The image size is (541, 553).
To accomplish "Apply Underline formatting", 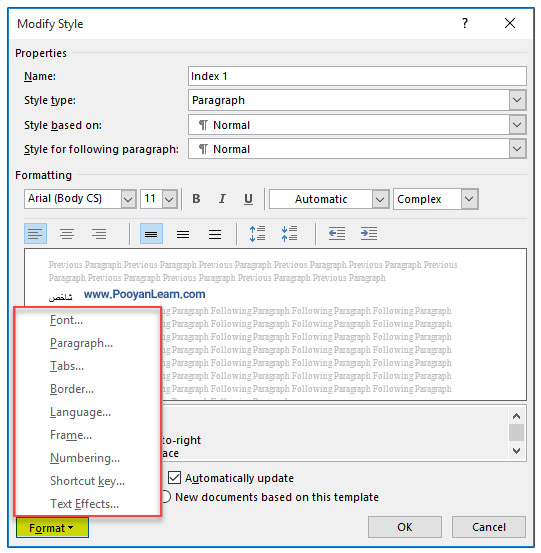I will (248, 199).
